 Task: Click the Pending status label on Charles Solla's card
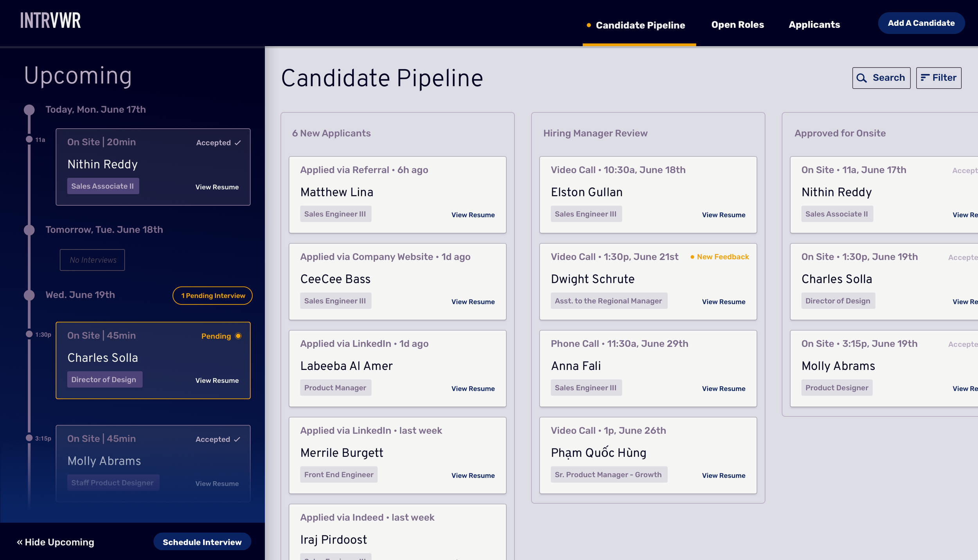[216, 336]
